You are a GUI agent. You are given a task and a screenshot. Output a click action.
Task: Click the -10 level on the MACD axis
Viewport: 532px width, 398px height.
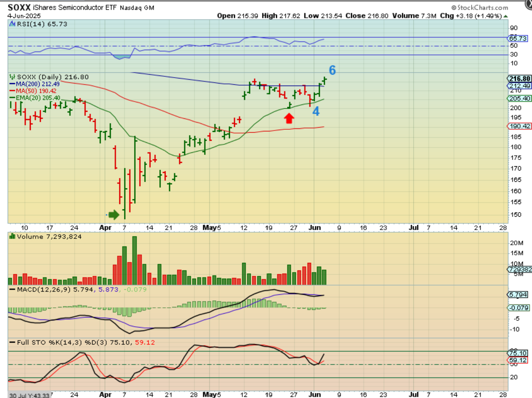pos(514,329)
